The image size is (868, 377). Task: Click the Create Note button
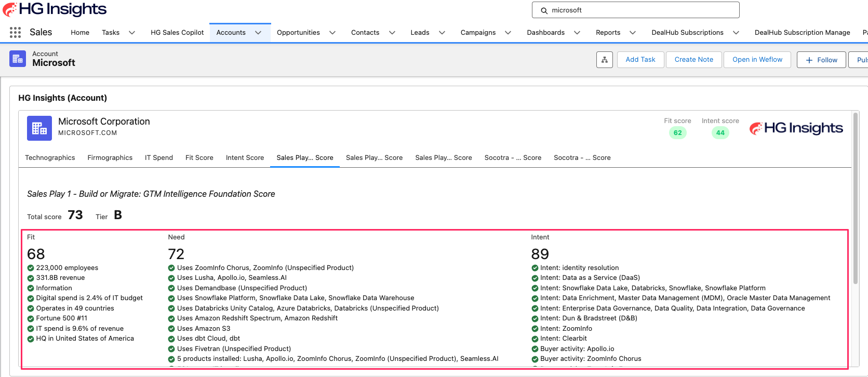tap(694, 60)
